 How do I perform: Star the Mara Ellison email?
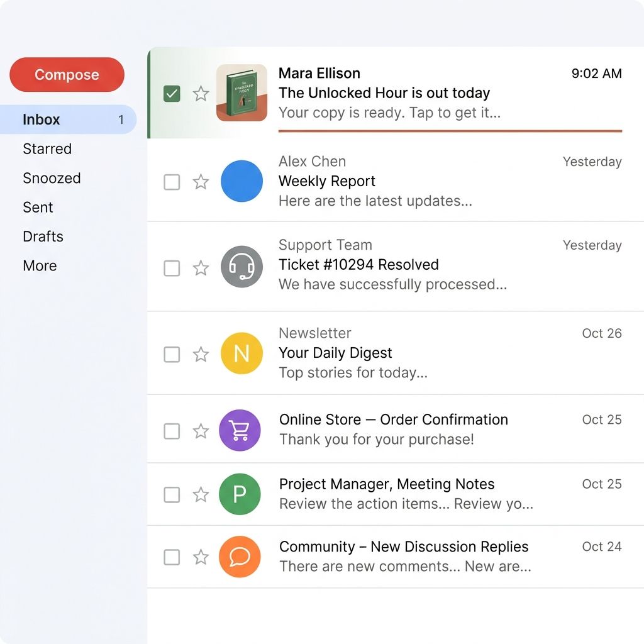tap(201, 94)
